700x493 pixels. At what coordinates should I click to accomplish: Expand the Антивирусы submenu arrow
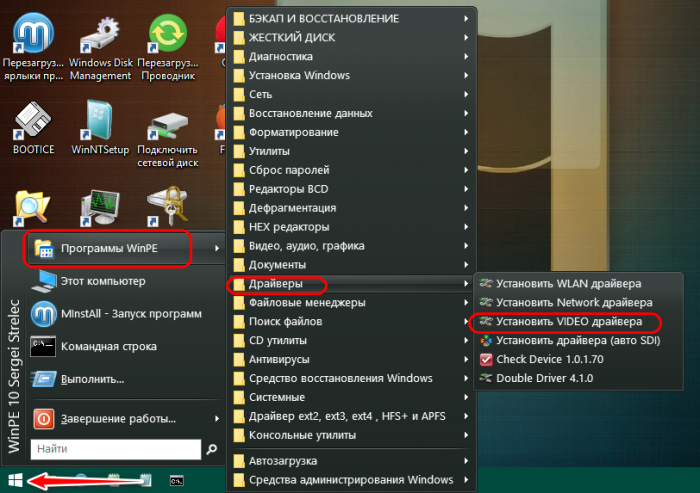(x=466, y=359)
